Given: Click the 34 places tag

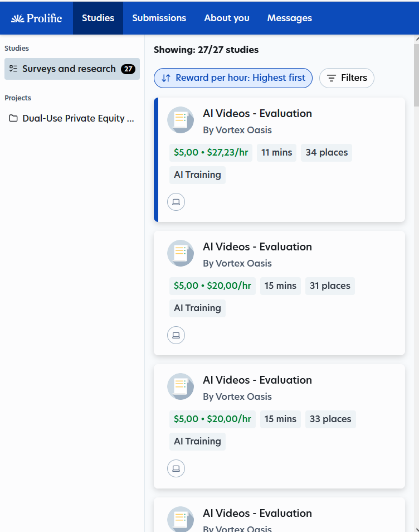Looking at the screenshot, I should coord(327,153).
